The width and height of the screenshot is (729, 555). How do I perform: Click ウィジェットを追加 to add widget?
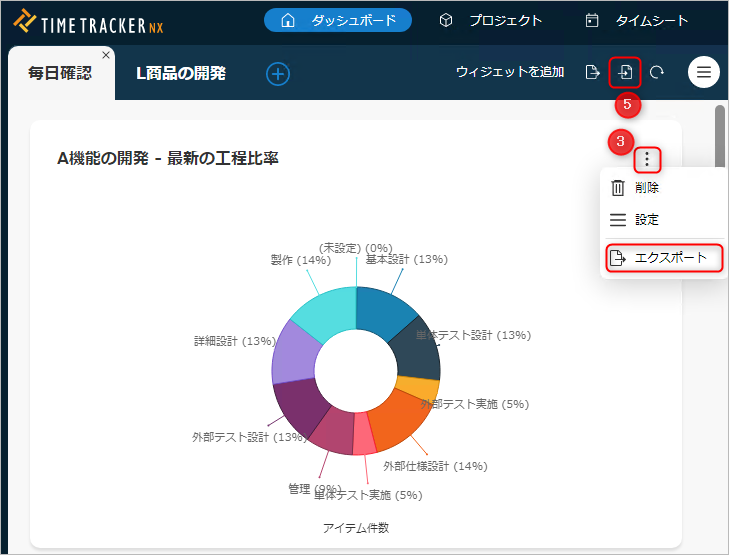click(509, 72)
